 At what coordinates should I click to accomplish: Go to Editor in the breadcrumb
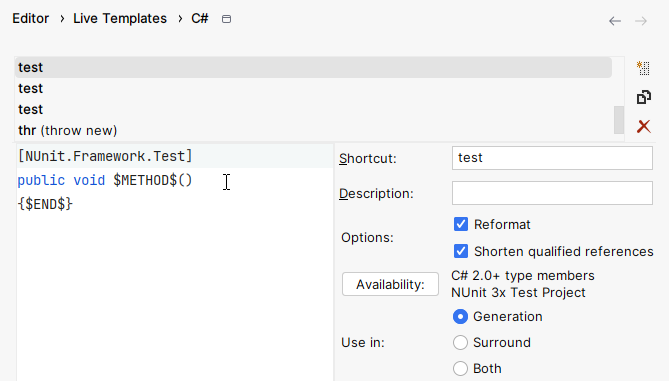click(x=30, y=18)
